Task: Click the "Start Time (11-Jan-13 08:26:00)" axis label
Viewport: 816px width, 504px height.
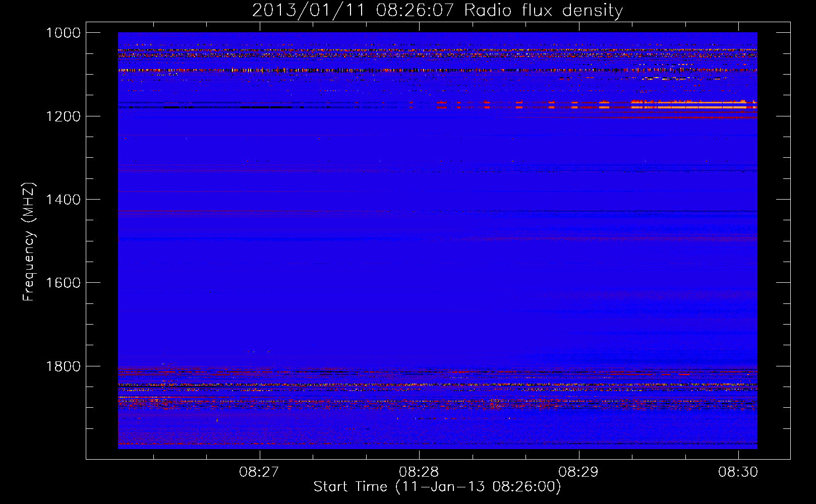Action: [437, 487]
